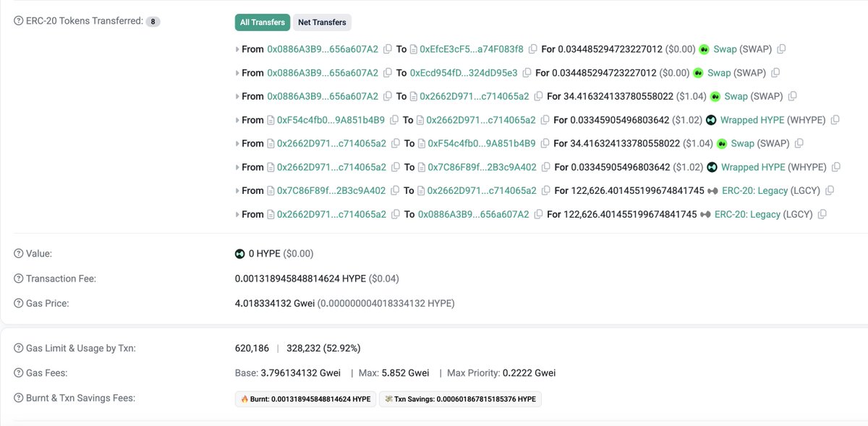Select gas usage value 328,232 (52.92%)
Image resolution: width=868 pixels, height=426 pixels.
[324, 349]
